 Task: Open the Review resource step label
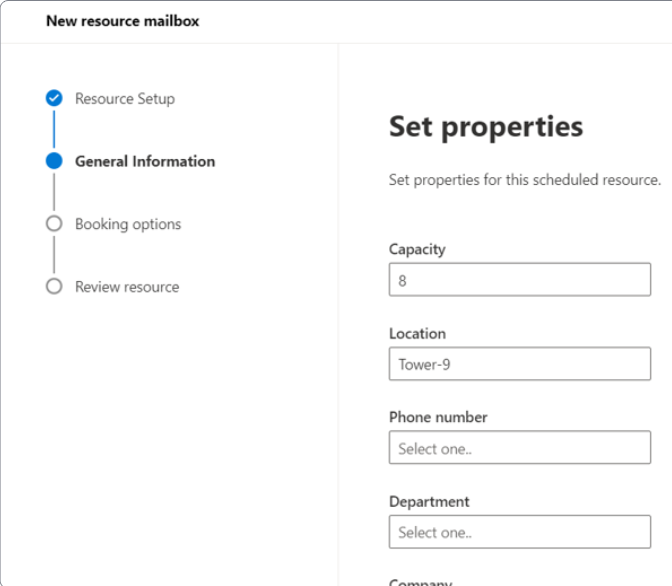coord(127,286)
